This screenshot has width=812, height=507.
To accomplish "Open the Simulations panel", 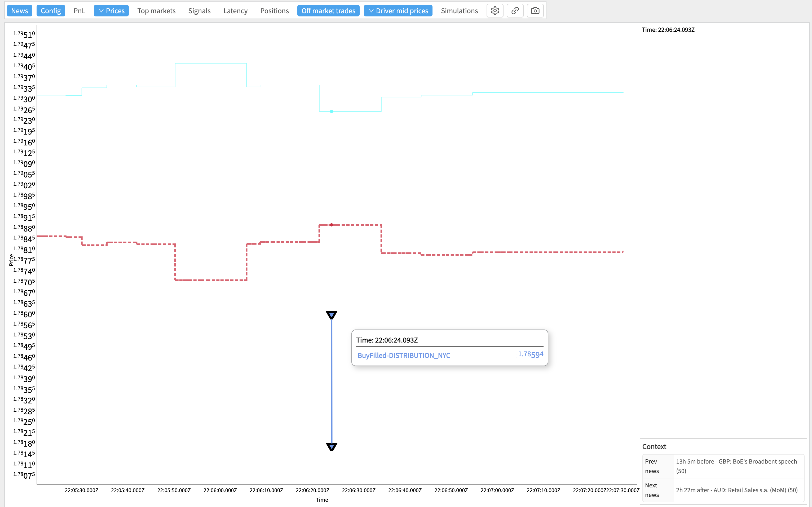I will click(x=459, y=11).
